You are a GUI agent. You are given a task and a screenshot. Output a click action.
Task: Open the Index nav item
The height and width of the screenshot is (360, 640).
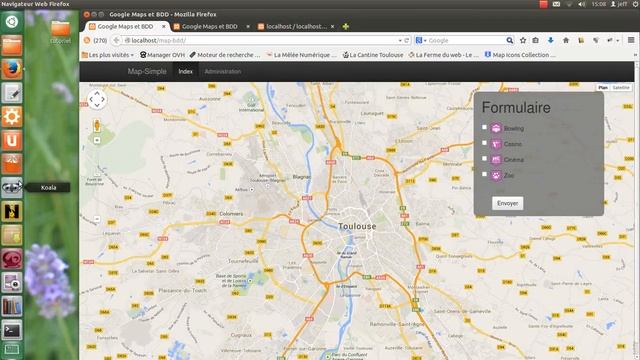coord(185,71)
